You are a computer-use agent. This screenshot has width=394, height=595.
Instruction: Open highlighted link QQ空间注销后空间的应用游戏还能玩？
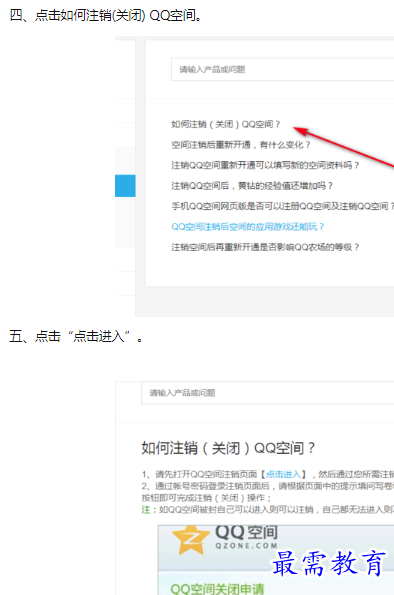pos(247,227)
